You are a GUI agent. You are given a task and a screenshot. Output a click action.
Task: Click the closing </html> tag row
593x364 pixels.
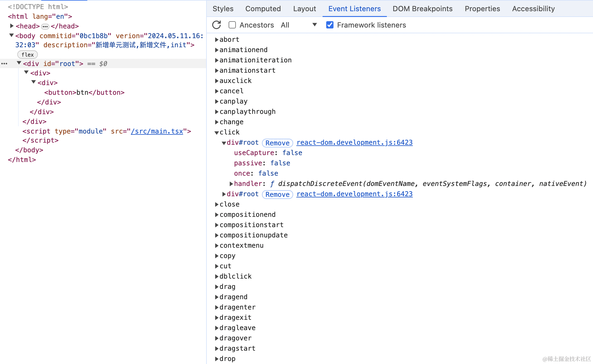(22, 160)
